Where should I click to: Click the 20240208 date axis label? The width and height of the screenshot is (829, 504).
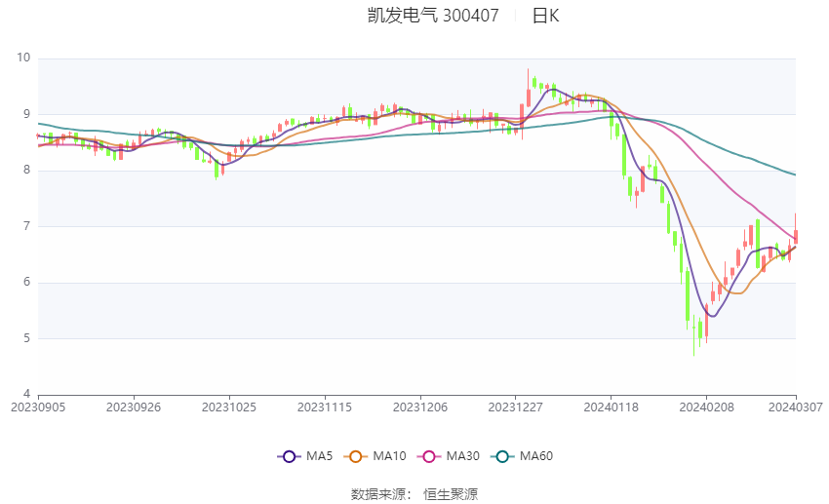(706, 407)
